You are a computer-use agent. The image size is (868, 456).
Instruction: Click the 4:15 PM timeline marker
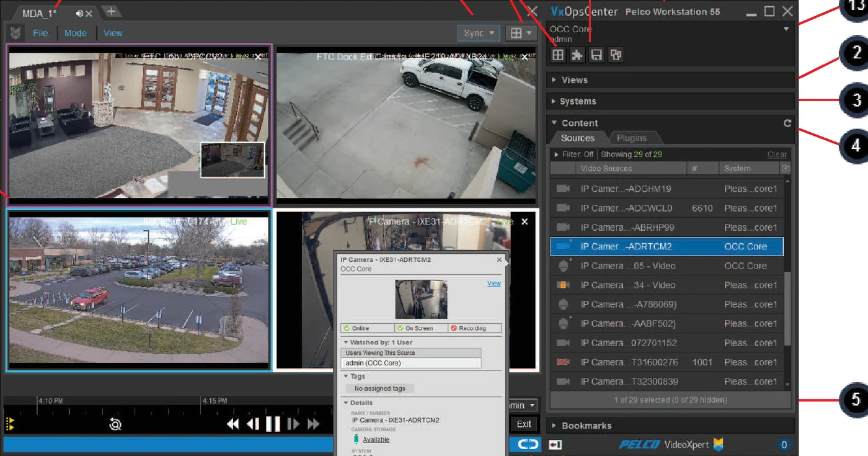point(215,401)
